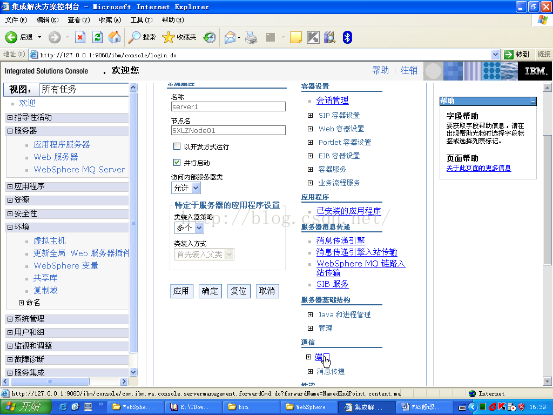Open the 已安装的应用程序 link
The width and height of the screenshot is (553, 415).
[348, 211]
